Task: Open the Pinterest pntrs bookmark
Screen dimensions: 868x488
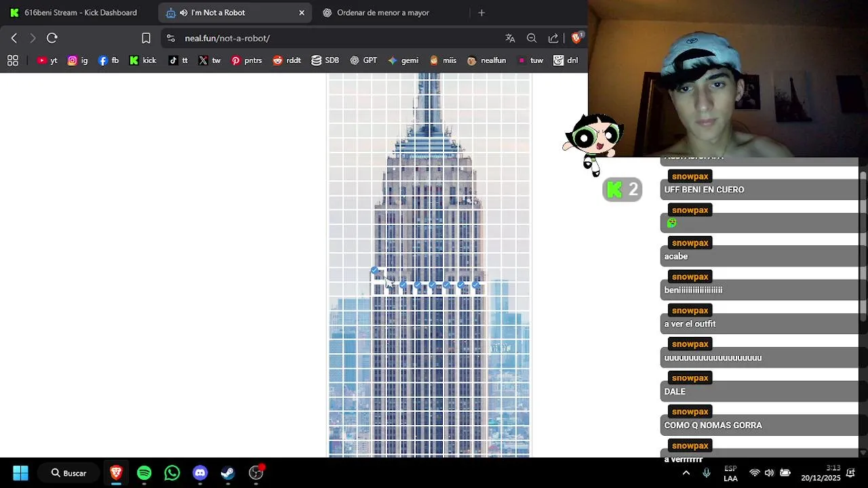Action: pyautogui.click(x=246, y=60)
